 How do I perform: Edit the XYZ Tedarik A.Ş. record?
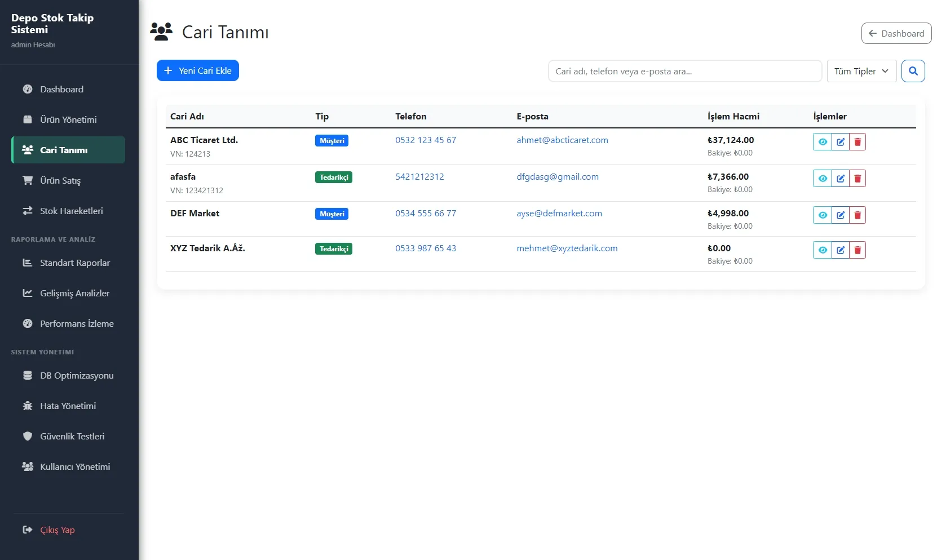(840, 250)
